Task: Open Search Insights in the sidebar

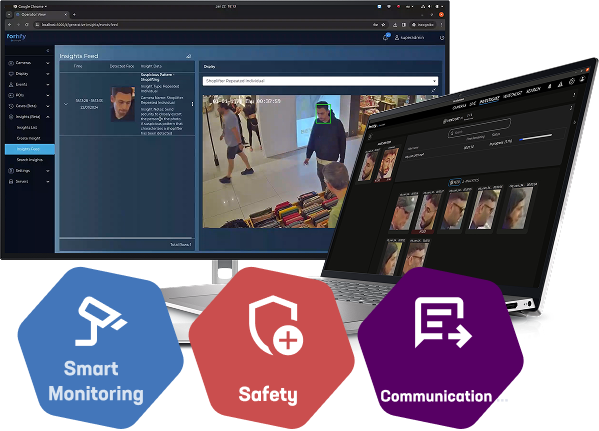Action: tap(30, 160)
